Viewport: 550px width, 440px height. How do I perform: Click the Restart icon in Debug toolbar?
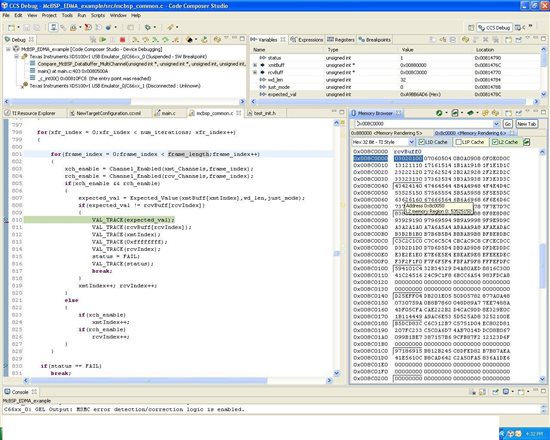tap(204, 40)
